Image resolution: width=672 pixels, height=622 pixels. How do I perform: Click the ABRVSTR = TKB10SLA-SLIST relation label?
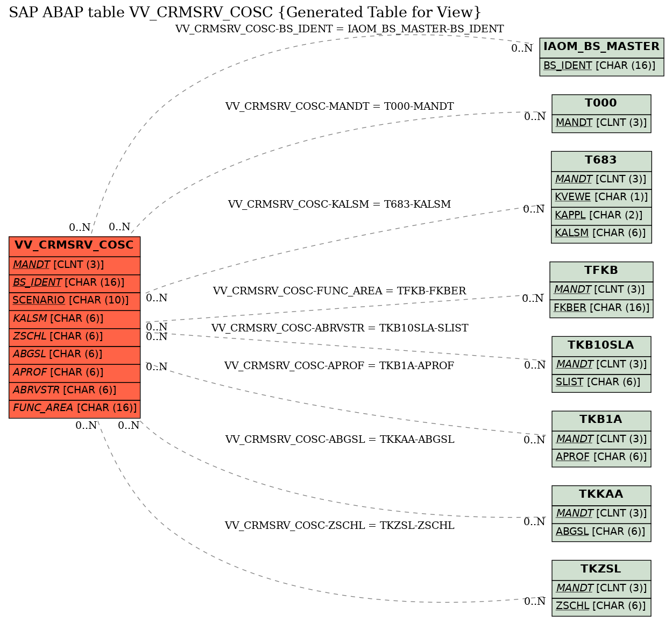click(x=339, y=328)
